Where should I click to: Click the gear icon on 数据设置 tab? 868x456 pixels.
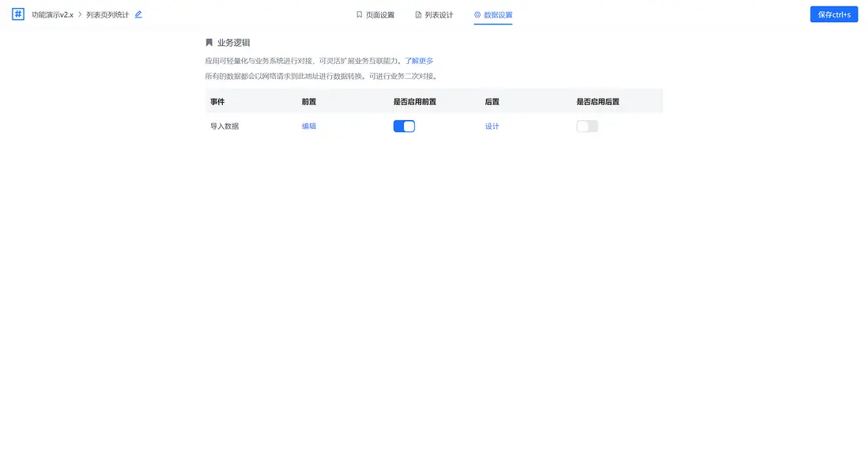pyautogui.click(x=475, y=14)
